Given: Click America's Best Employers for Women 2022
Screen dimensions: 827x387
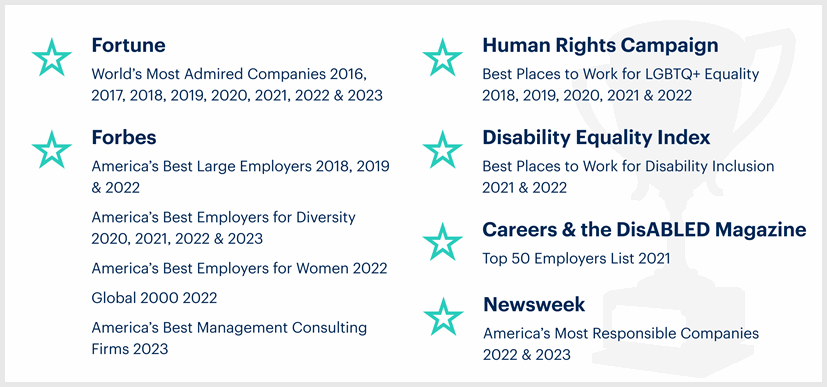Looking at the screenshot, I should tap(239, 268).
